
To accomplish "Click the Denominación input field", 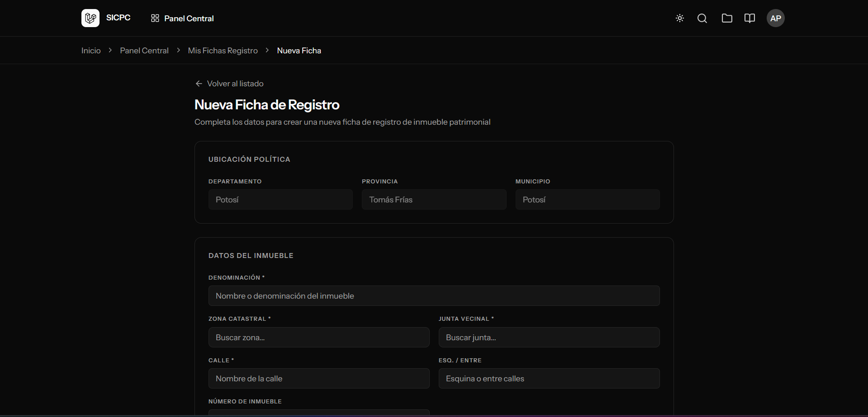I will click(434, 296).
